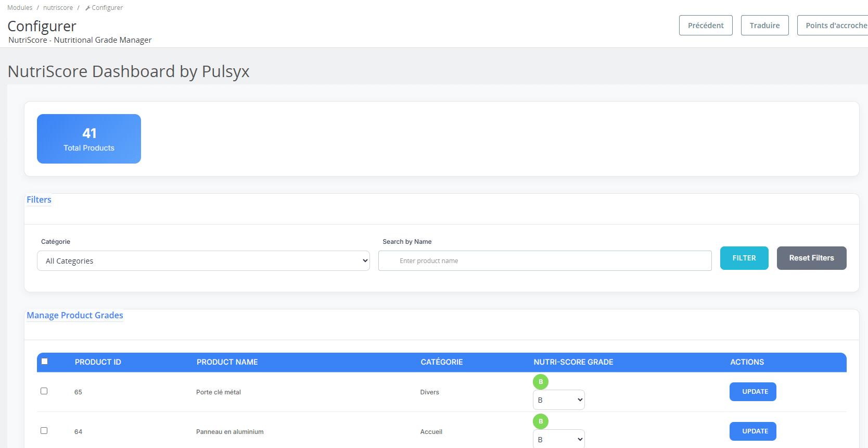The height and width of the screenshot is (448, 868).
Task: Click Reset Filters button
Action: pyautogui.click(x=811, y=258)
